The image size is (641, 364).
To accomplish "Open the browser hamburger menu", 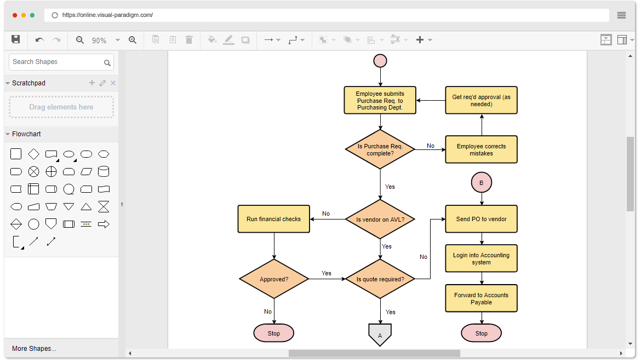I will [x=621, y=15].
